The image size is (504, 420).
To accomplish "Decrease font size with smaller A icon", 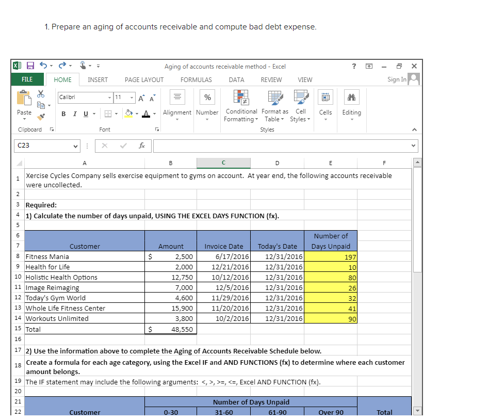I will click(x=152, y=98).
